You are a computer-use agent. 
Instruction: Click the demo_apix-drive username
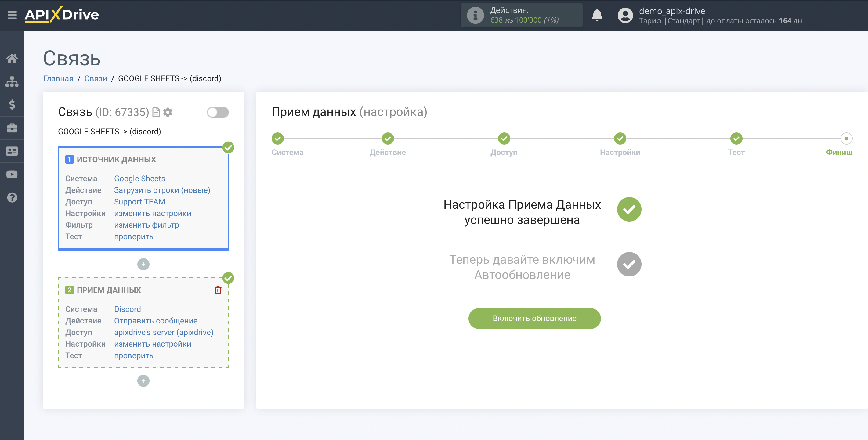(672, 11)
